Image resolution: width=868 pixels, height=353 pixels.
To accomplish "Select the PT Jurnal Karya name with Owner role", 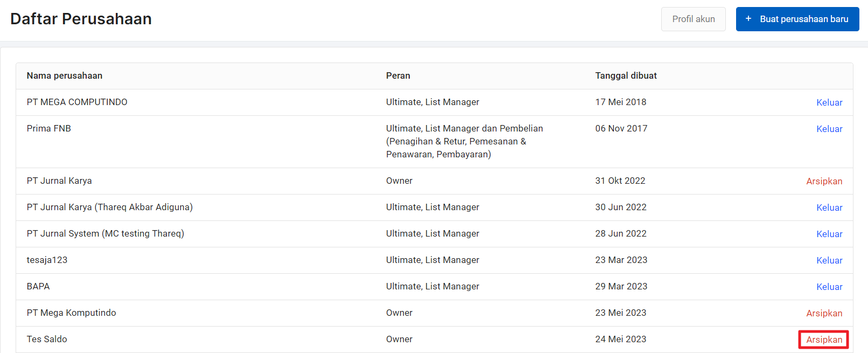I will pos(59,181).
